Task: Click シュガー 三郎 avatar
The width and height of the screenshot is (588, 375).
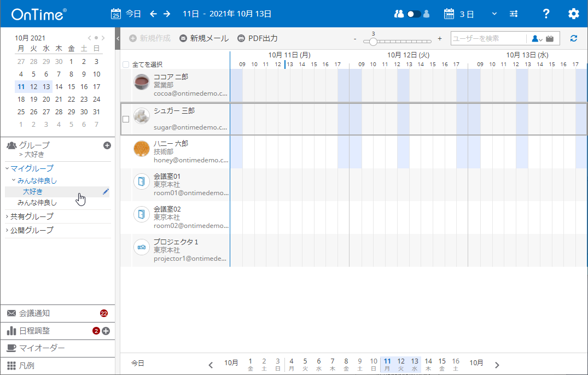Action: [x=142, y=116]
